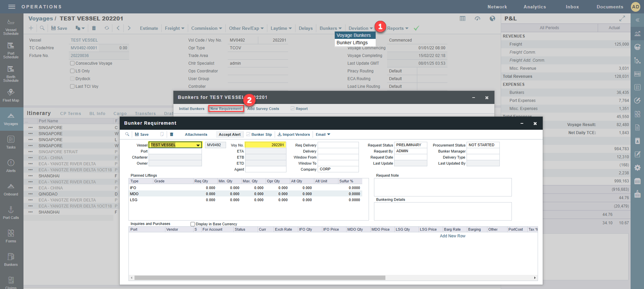Viewport: 644px width, 289px height.
Task: Check the LS Only checkbox
Action: pyautogui.click(x=72, y=71)
